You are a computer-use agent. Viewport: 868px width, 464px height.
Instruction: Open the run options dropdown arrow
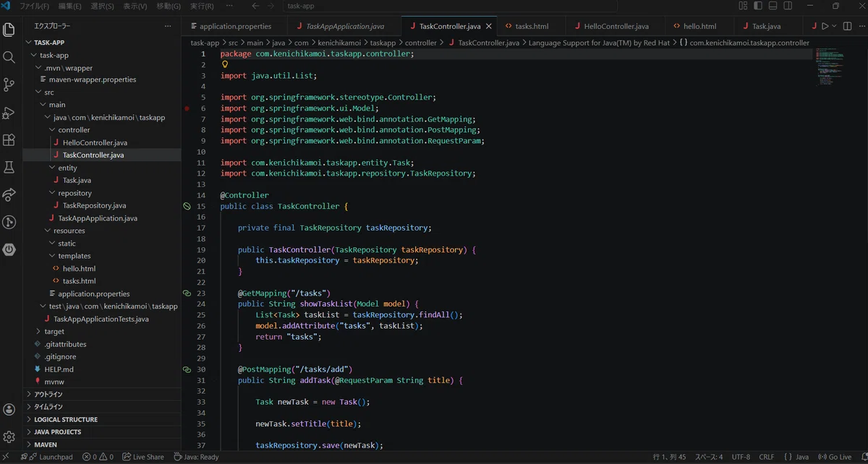(834, 26)
